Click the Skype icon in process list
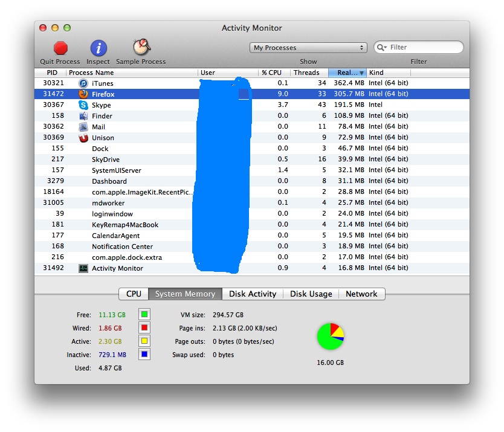 [83, 105]
